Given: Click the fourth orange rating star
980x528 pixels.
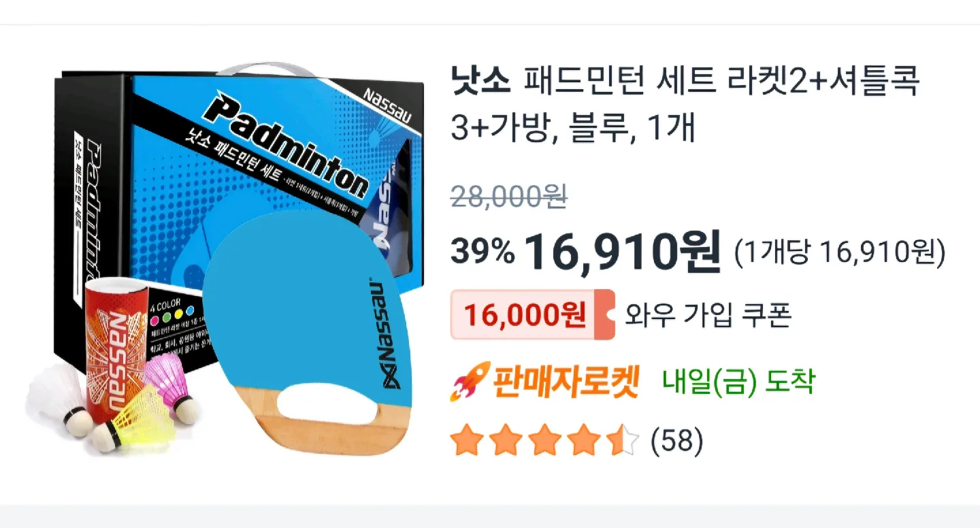Looking at the screenshot, I should pyautogui.click(x=583, y=441).
